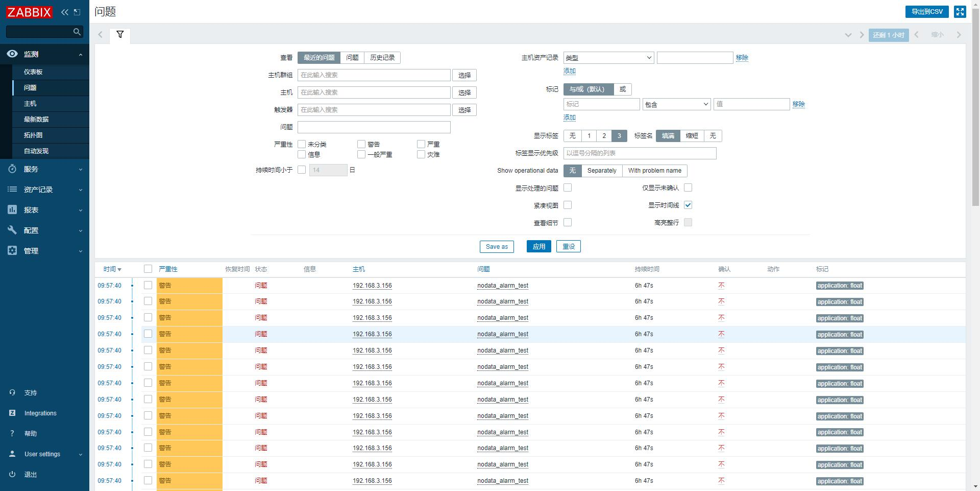Viewport: 980px width, 491px height.
Task: Click the 重设 reset button
Action: (x=569, y=246)
